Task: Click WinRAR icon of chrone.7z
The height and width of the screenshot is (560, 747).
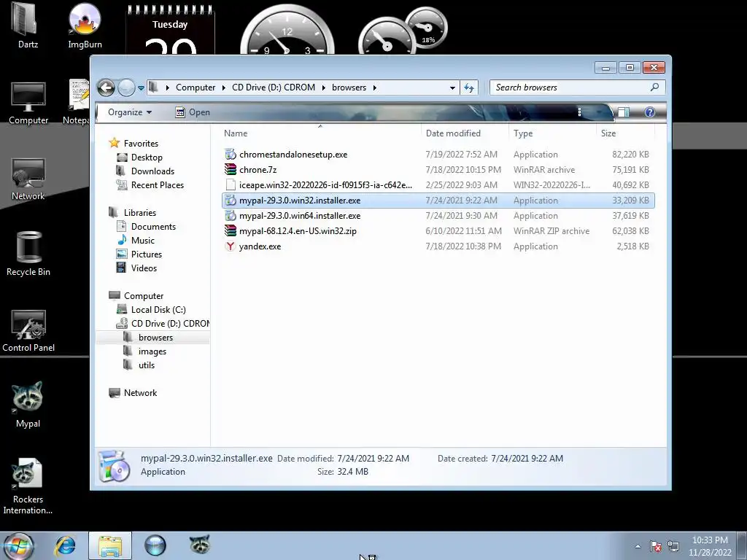Action: [x=230, y=169]
